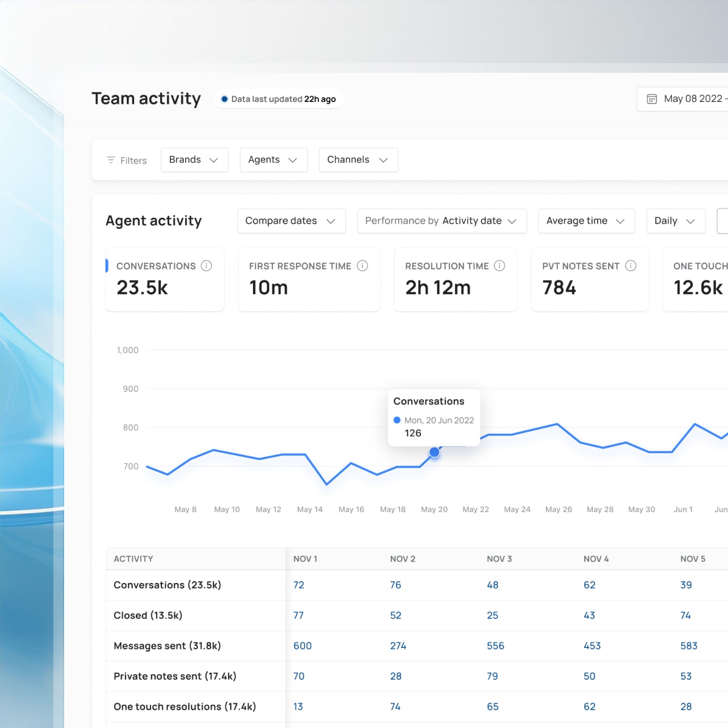
Task: Click the highlighted May 20 chart data point
Action: tap(434, 452)
